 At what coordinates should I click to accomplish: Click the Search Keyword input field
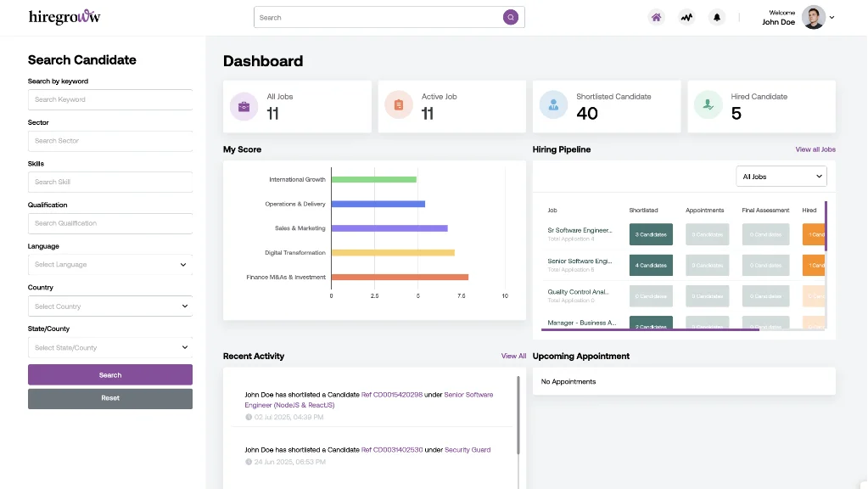[109, 99]
